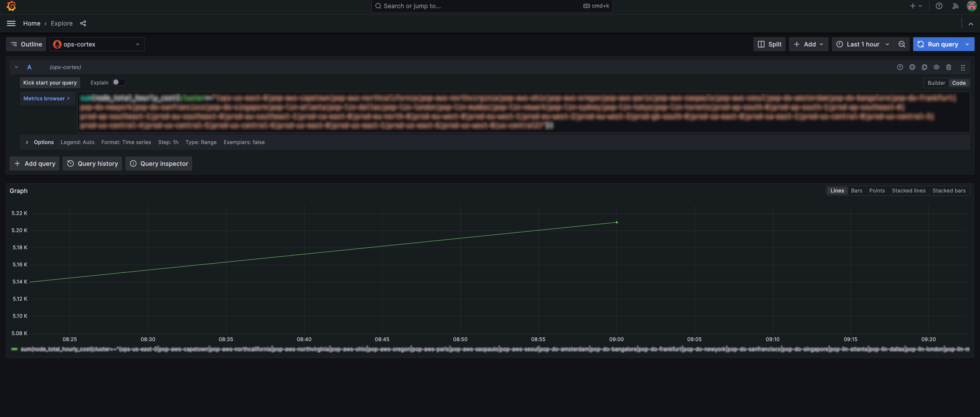The image size is (980, 417).
Task: Switch graph style to Points
Action: click(877, 191)
